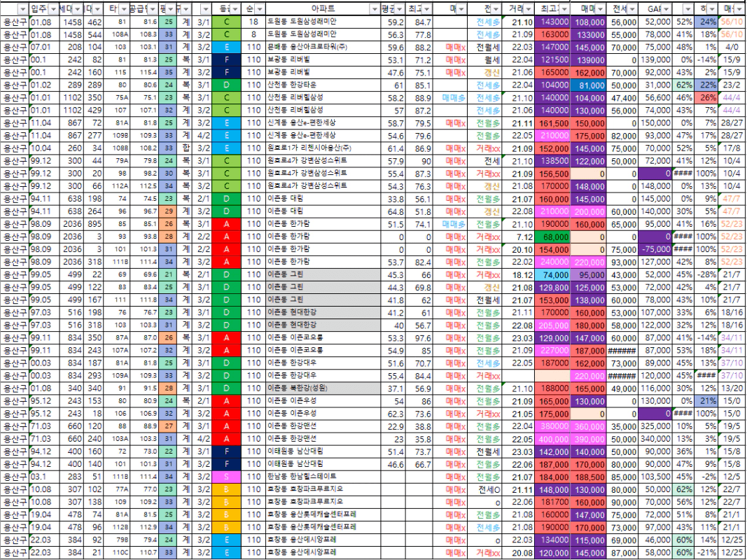Open the 타 column filter dropdown

123,9
